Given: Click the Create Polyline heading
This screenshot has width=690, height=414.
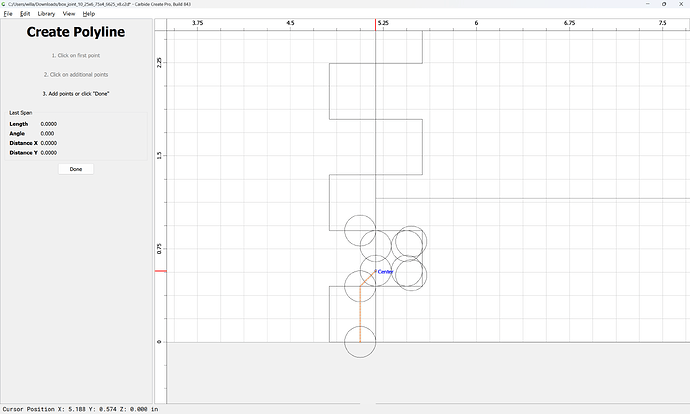Looking at the screenshot, I should click(x=76, y=32).
